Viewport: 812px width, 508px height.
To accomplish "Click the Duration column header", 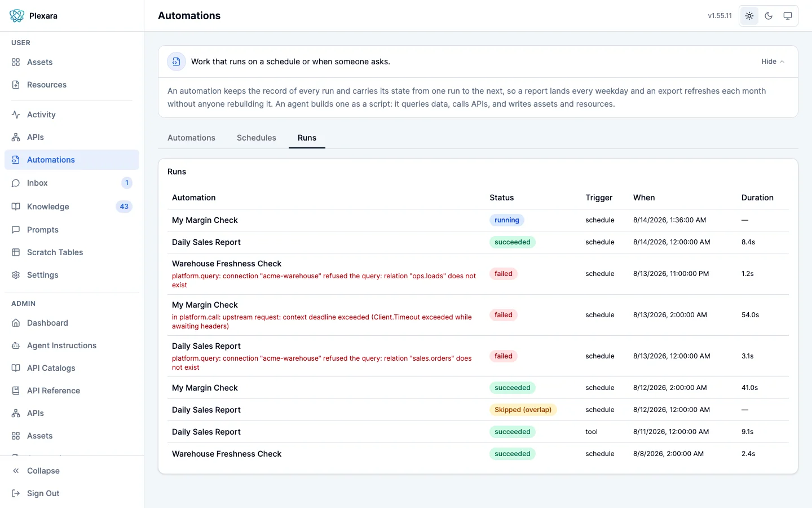I will tap(757, 198).
